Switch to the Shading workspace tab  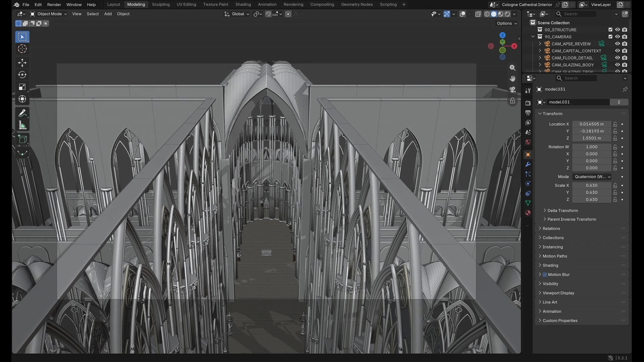(x=243, y=5)
